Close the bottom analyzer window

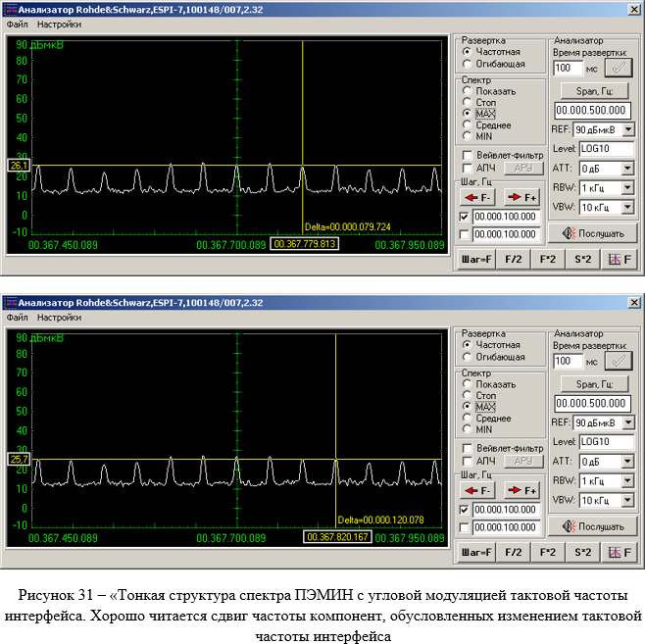634,303
